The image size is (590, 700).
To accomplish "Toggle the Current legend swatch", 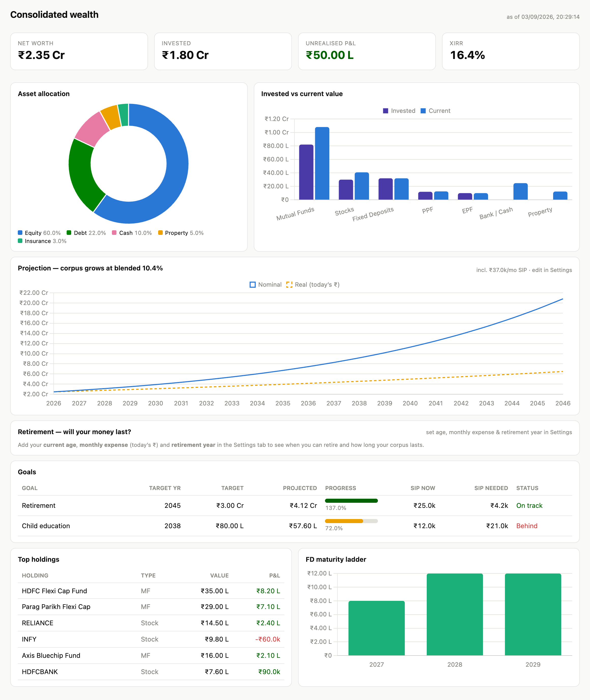I will coord(423,111).
